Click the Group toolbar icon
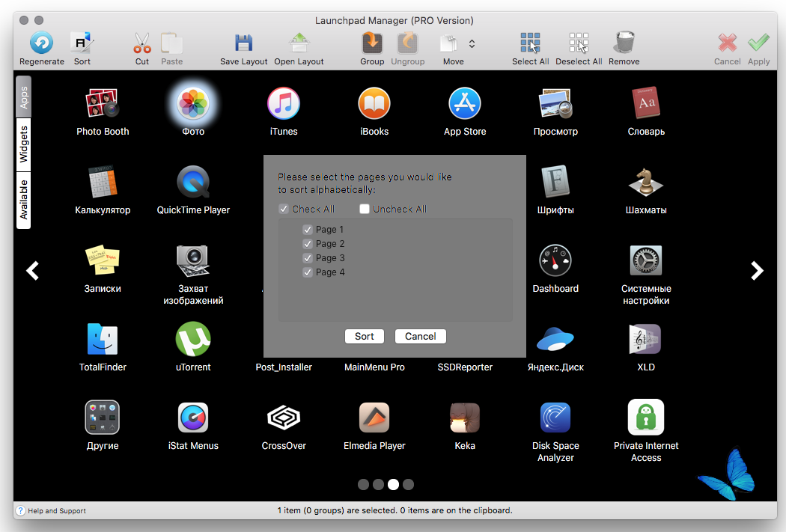This screenshot has width=786, height=532. [x=372, y=43]
